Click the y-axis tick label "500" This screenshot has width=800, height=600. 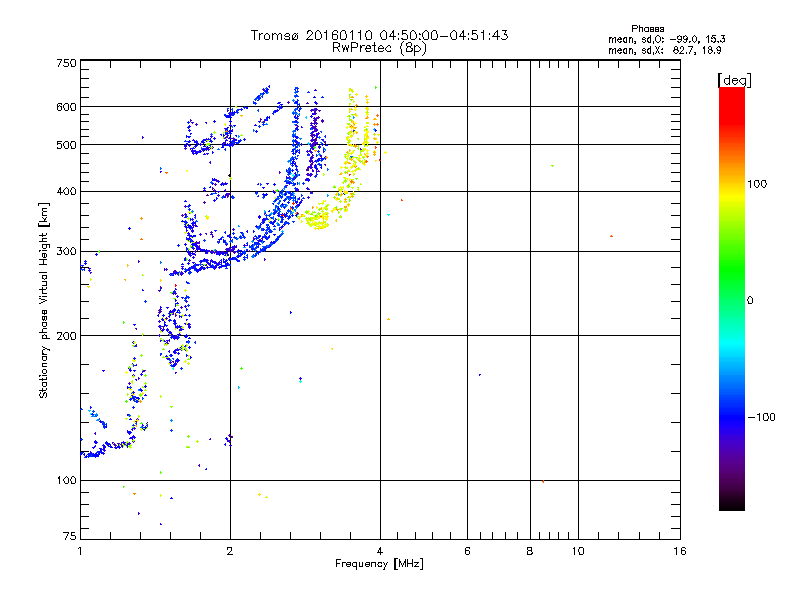point(66,145)
